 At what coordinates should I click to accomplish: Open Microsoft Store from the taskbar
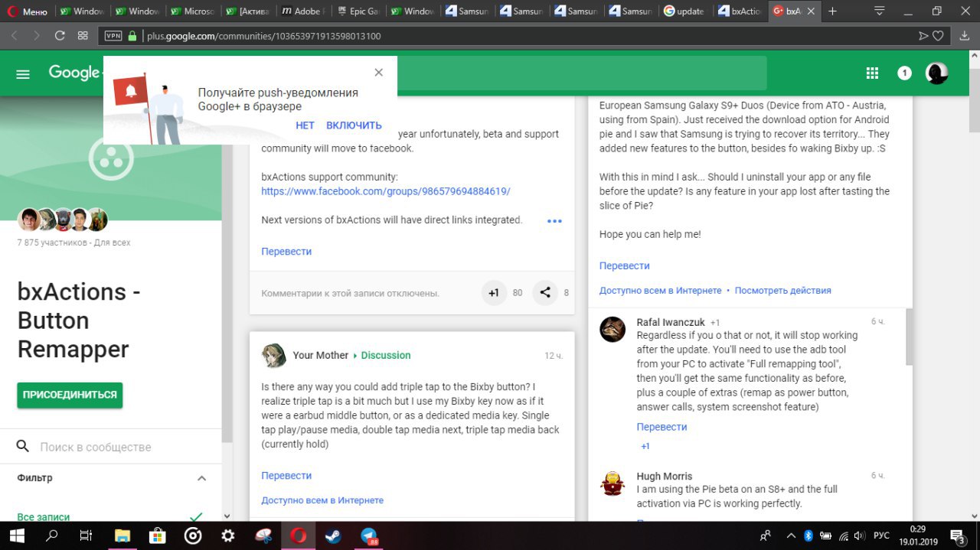[157, 535]
